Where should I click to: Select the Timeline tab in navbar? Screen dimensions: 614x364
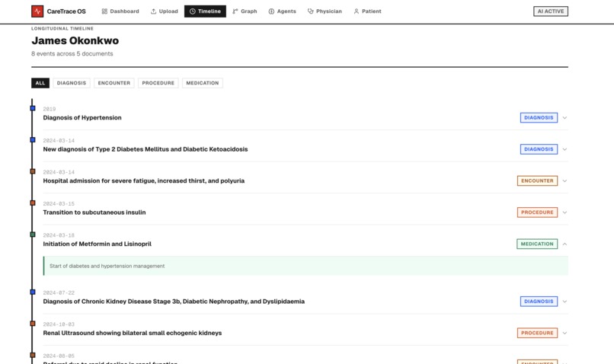(205, 11)
